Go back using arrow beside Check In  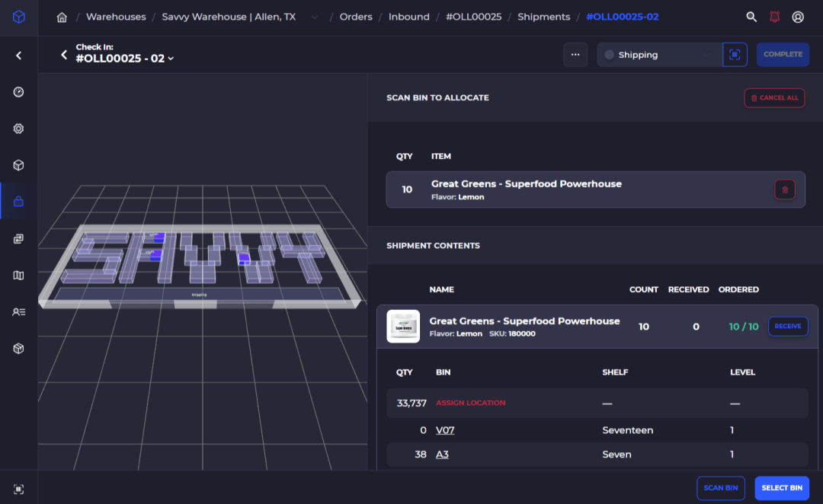64,55
